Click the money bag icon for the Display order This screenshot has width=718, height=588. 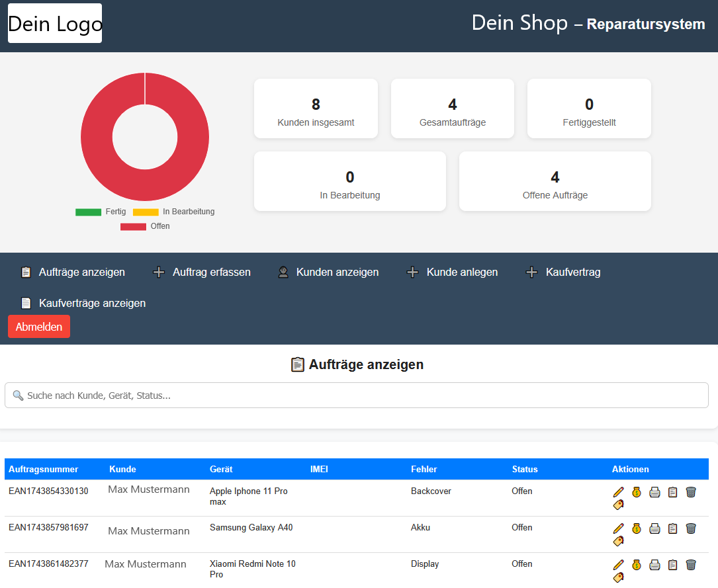click(637, 565)
